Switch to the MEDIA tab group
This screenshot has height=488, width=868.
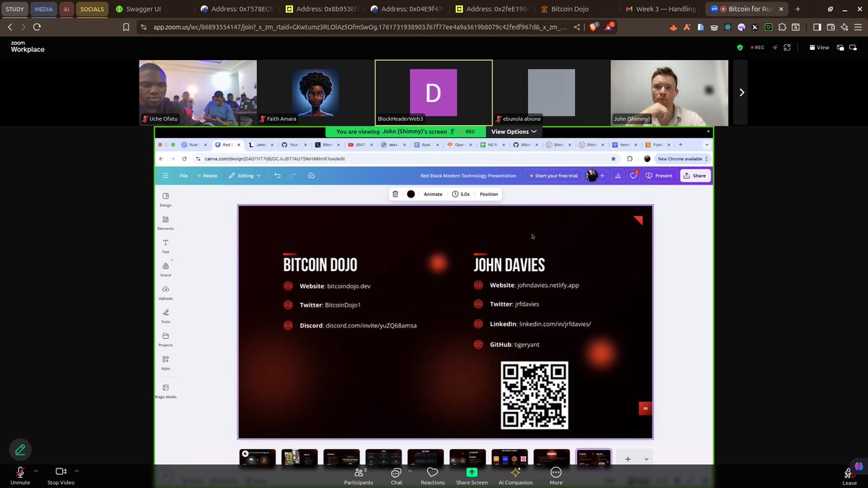pos(43,9)
